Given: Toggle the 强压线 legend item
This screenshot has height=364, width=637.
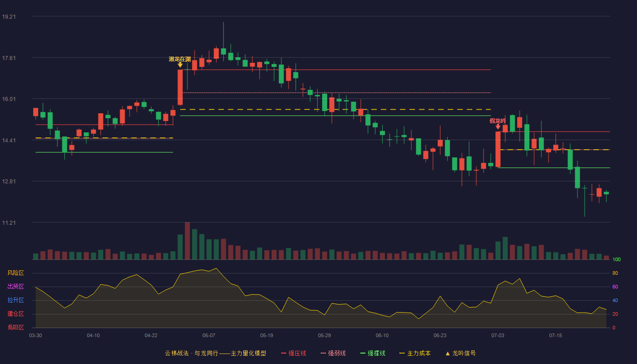Looking at the screenshot, I should pyautogui.click(x=293, y=353).
